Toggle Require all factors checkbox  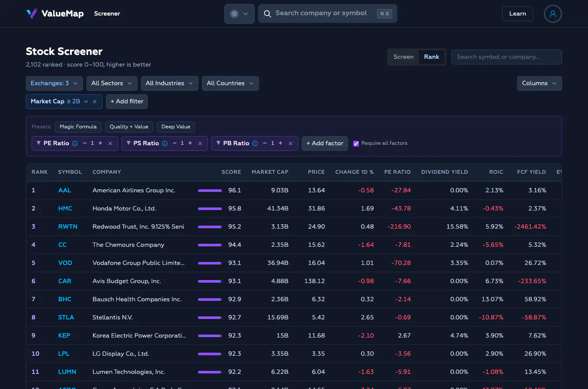point(356,143)
